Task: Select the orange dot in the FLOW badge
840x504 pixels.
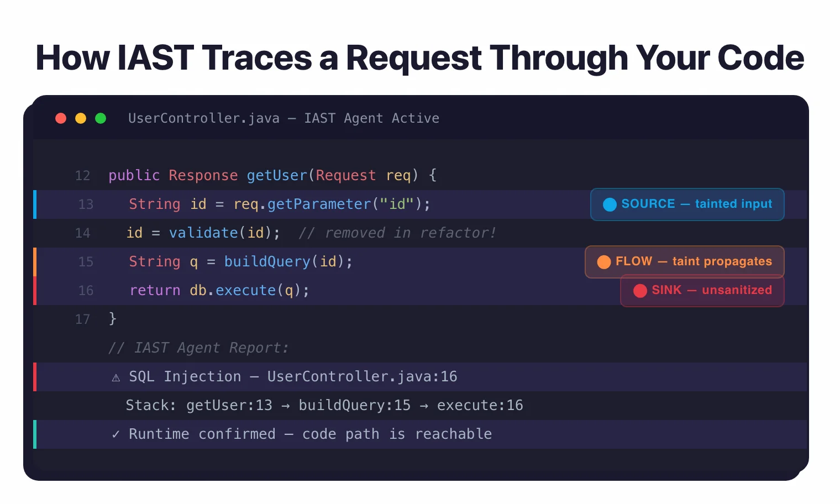Action: 604,262
